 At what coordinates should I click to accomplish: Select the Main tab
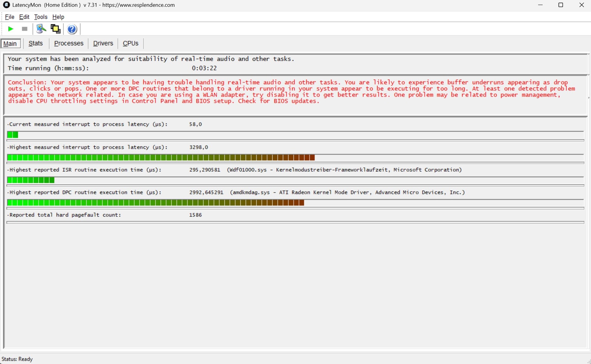click(10, 44)
